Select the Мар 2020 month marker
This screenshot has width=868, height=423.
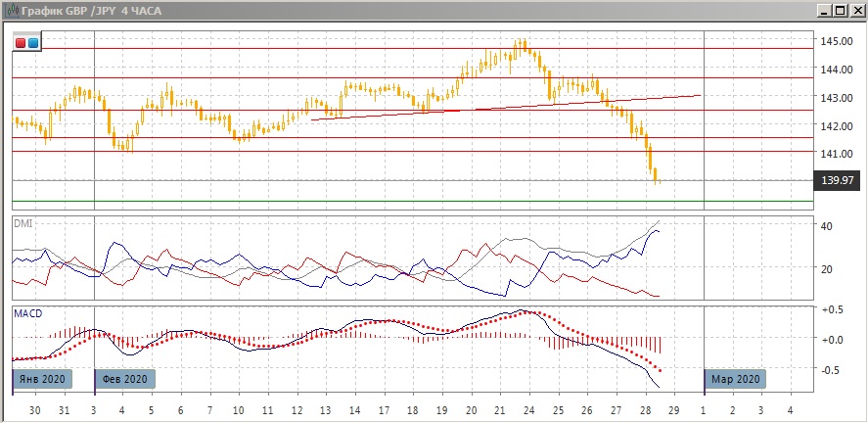(x=735, y=379)
